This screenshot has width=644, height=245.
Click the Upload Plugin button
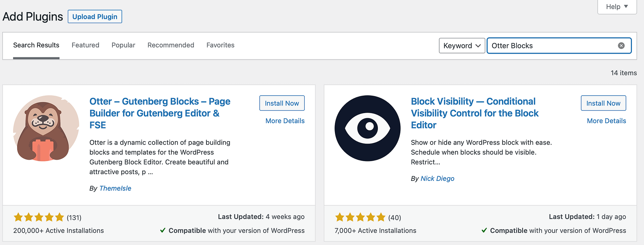(95, 17)
